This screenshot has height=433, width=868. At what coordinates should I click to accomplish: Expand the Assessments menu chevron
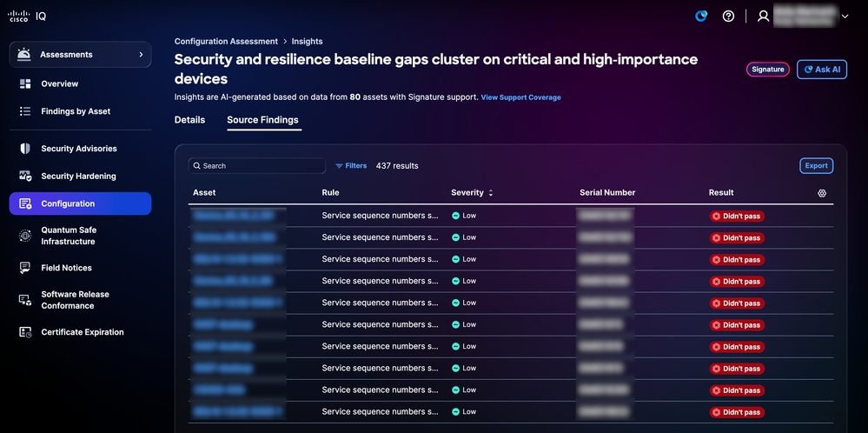point(141,54)
